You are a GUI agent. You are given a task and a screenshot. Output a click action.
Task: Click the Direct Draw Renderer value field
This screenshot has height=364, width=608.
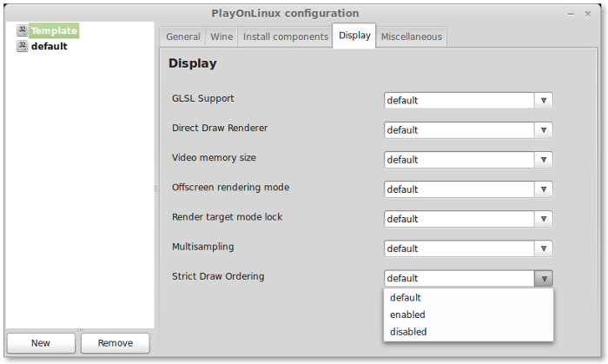click(459, 130)
